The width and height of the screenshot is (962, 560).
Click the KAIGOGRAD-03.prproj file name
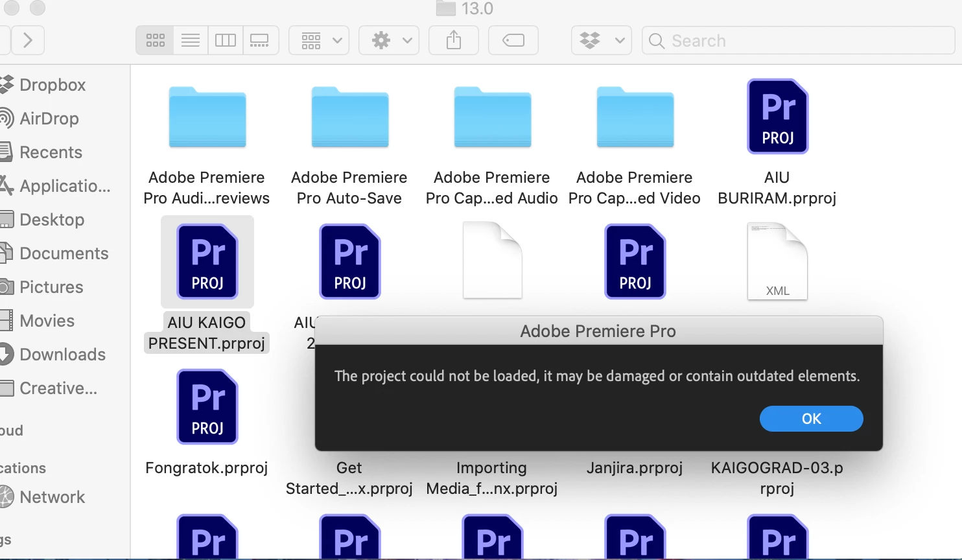click(777, 478)
